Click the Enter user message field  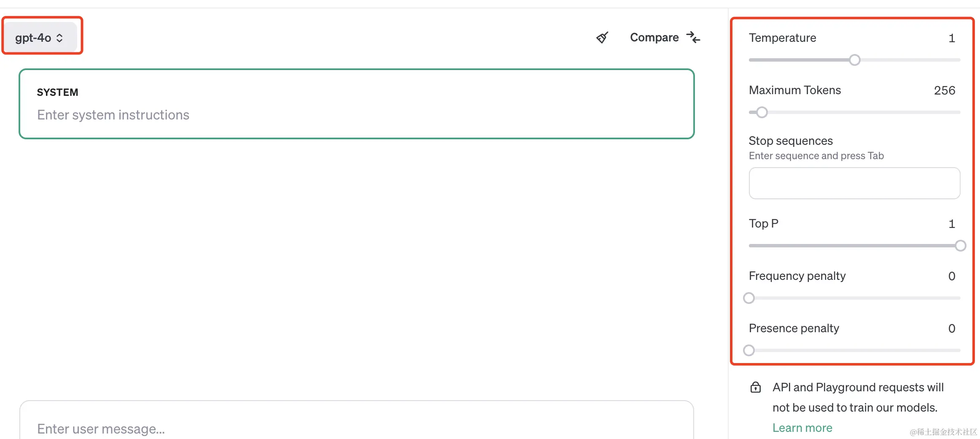point(357,422)
